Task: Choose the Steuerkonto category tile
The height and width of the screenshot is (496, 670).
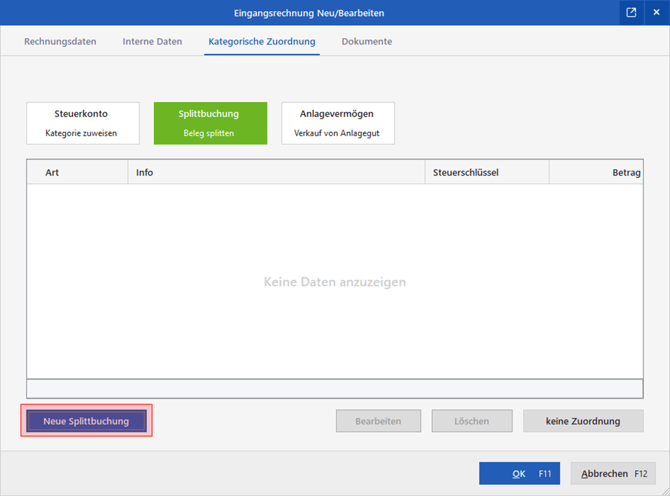Action: tap(82, 123)
